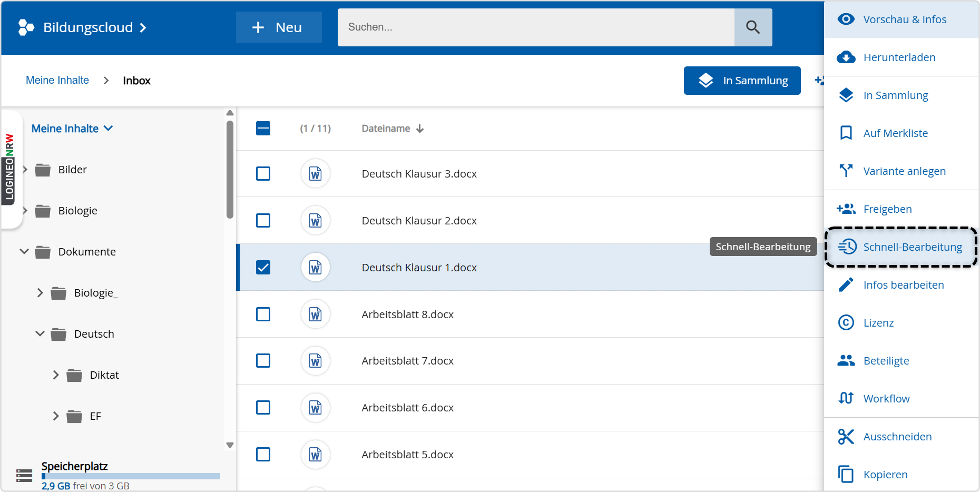Open Arbeitsblatt 8.docx file name
Viewport: 980px width, 492px height.
click(x=408, y=314)
